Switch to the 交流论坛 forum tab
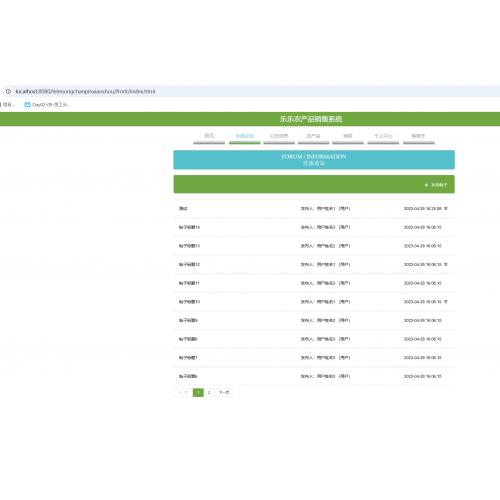This screenshot has height=500, width=500. tap(244, 136)
